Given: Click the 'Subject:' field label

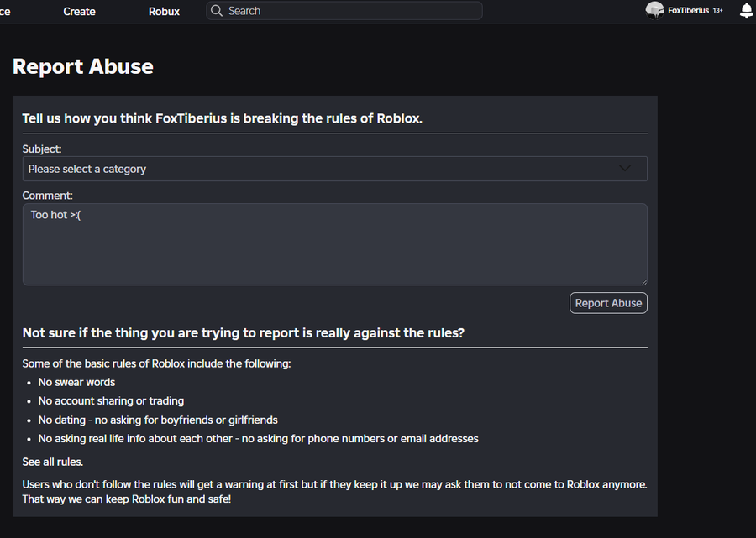Looking at the screenshot, I should (42, 149).
